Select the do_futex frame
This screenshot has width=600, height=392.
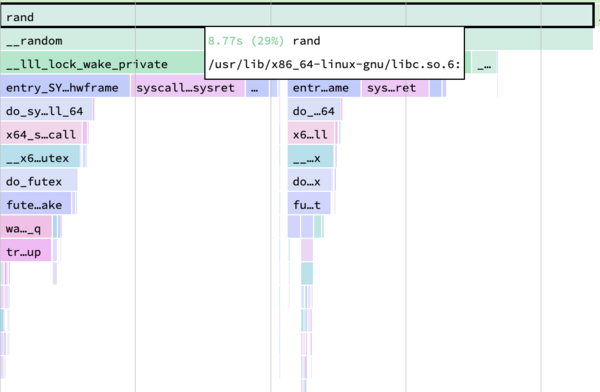[x=39, y=181]
